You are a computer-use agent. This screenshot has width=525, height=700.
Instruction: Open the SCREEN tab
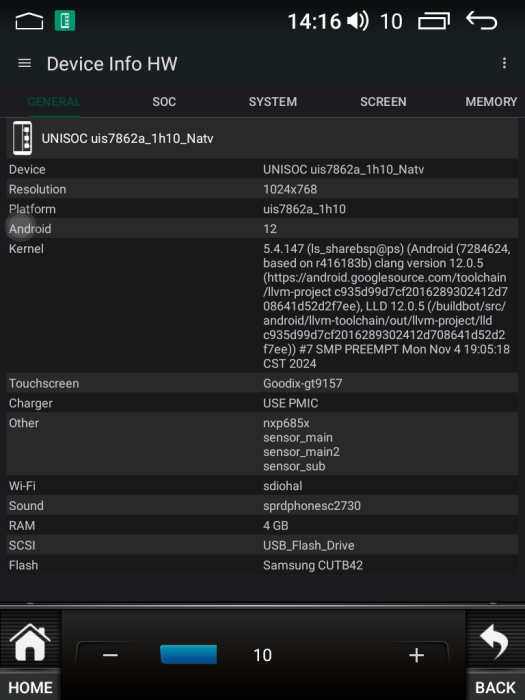coord(383,102)
